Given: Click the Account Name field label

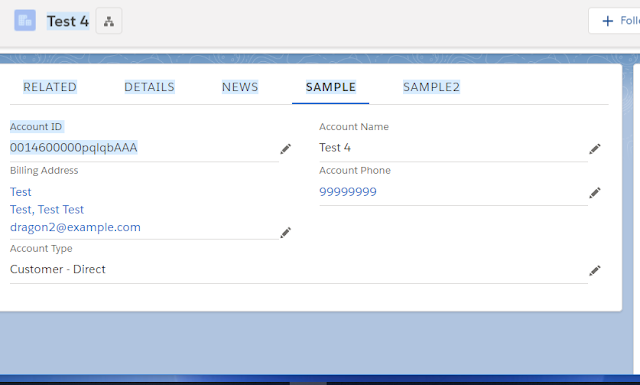Looking at the screenshot, I should point(354,127).
